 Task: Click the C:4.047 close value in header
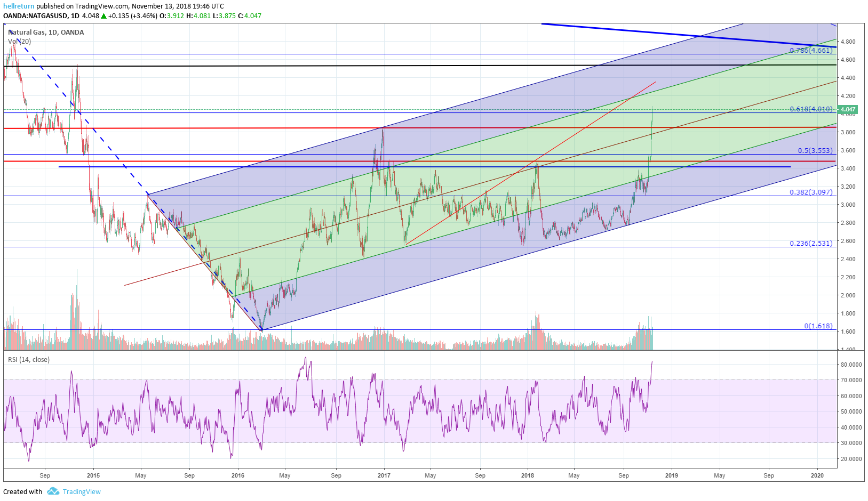[x=250, y=16]
